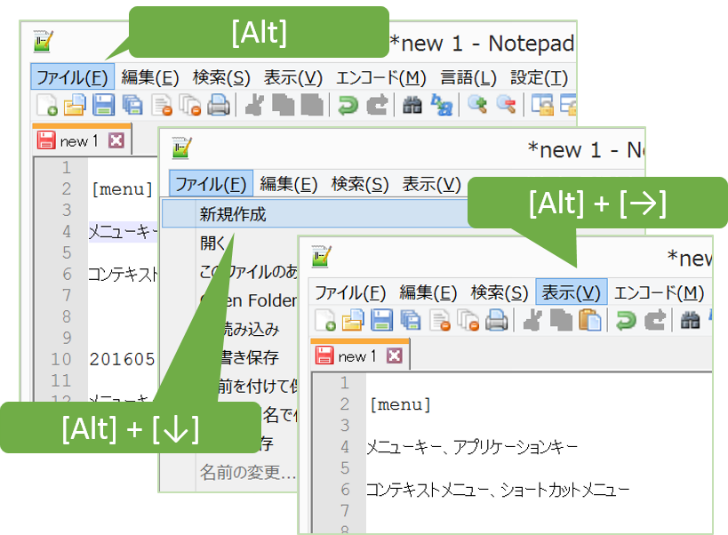Click 編集(E) in the middle window menu bar
This screenshot has height=535, width=728.
tap(288, 184)
